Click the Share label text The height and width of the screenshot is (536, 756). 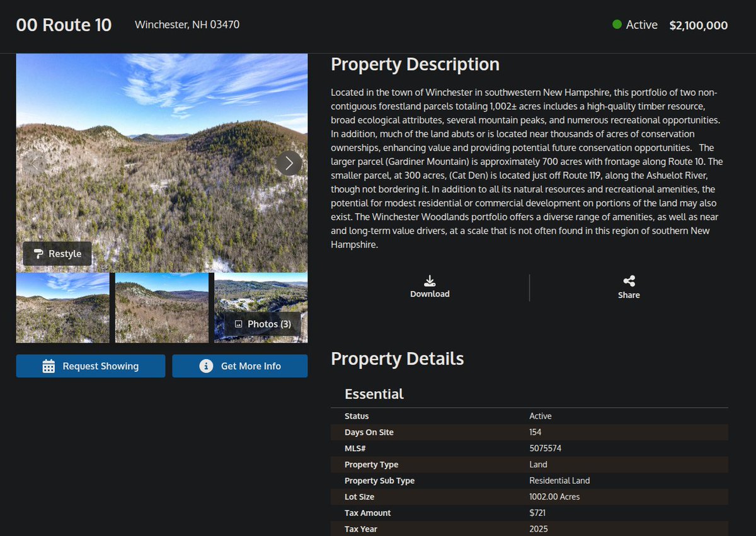coord(629,295)
